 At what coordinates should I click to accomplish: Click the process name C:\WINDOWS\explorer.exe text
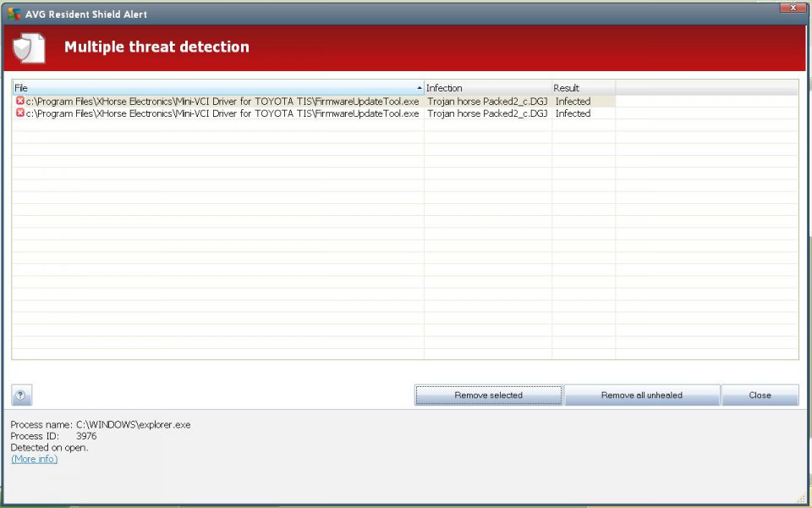133,424
